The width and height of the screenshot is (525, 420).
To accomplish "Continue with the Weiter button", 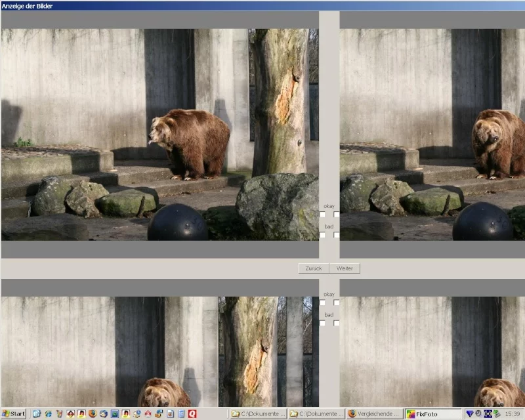I will [x=345, y=268].
